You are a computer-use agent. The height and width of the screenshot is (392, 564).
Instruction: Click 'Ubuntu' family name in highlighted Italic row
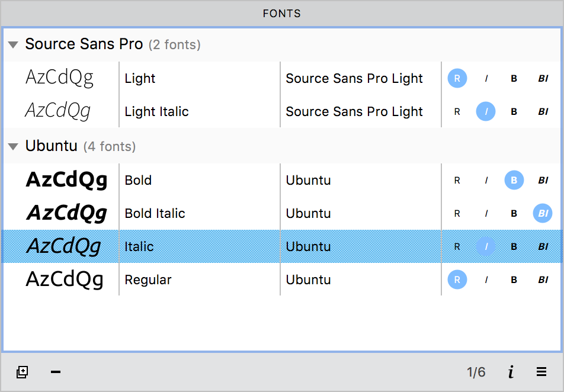pos(308,246)
